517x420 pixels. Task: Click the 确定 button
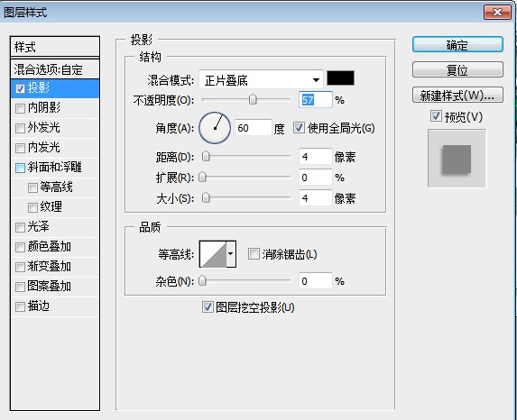457,44
